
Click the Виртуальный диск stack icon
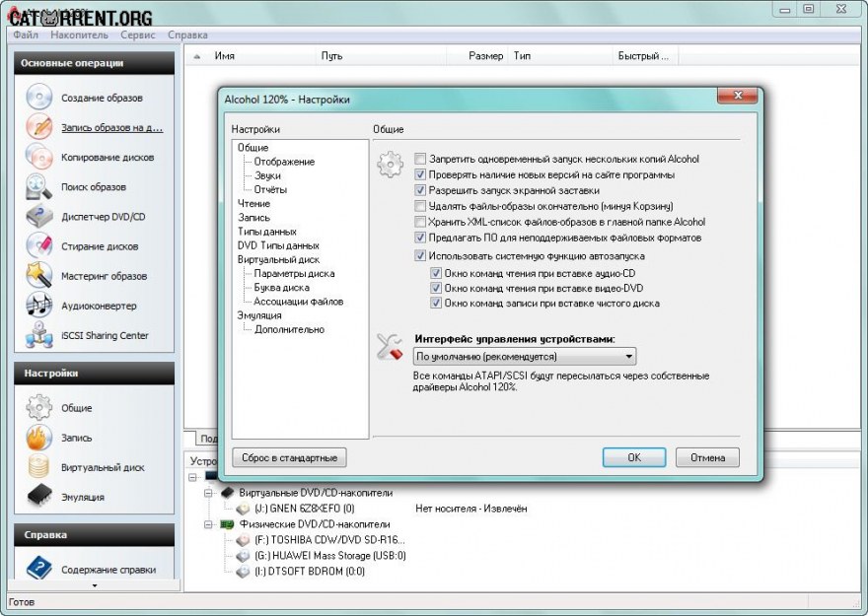38,467
